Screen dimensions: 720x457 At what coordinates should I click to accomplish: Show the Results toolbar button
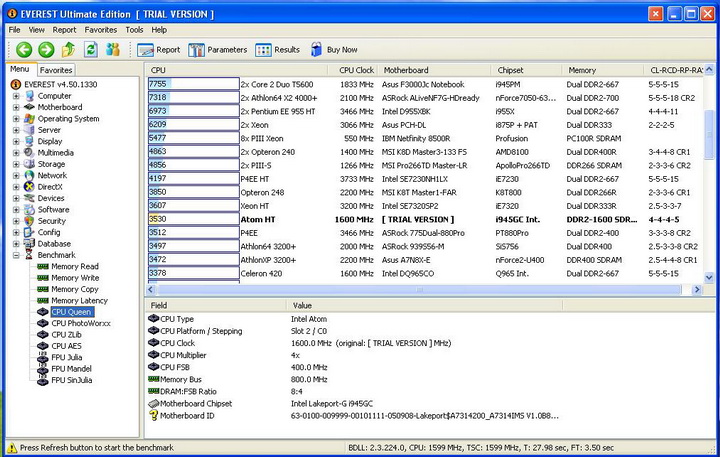coord(277,50)
